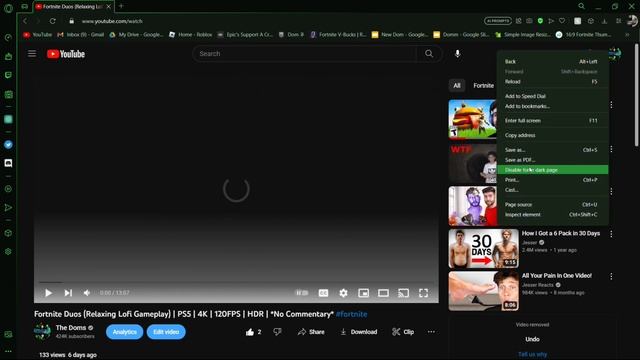Open the YouTube guide hamburger menu

pyautogui.click(x=32, y=53)
